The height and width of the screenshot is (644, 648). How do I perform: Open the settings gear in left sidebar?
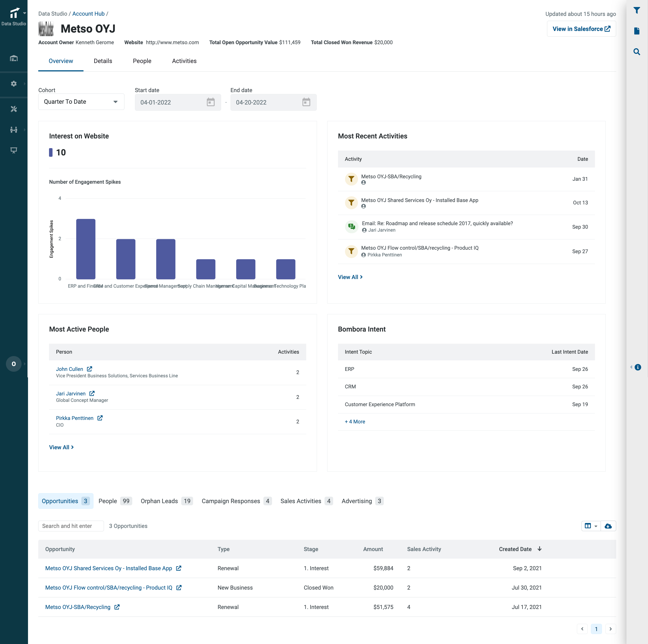click(x=14, y=83)
